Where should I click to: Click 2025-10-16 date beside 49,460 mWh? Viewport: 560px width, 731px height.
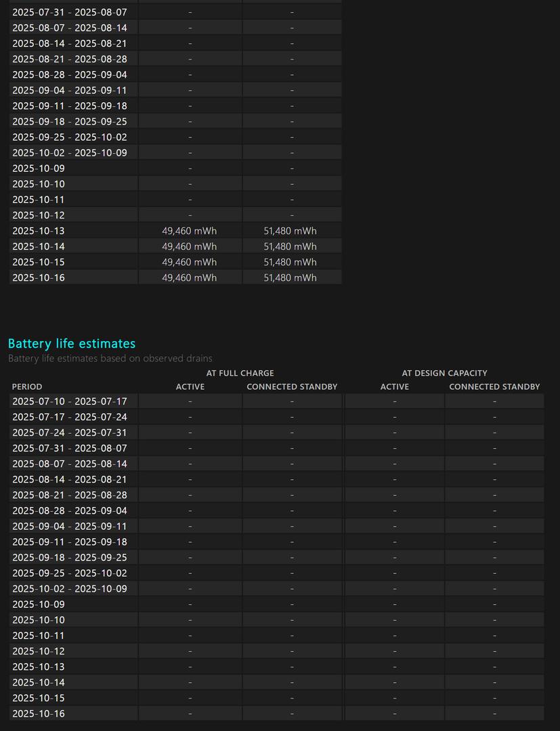tap(39, 278)
